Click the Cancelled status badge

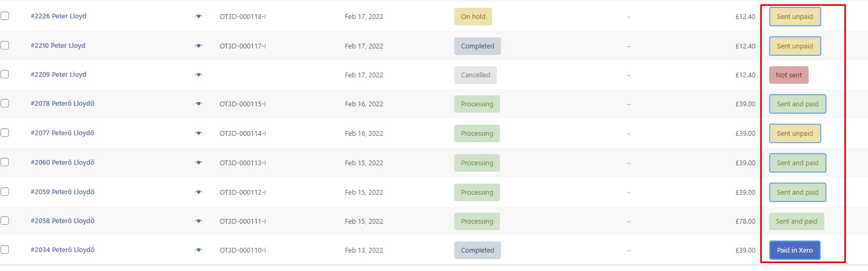click(475, 75)
